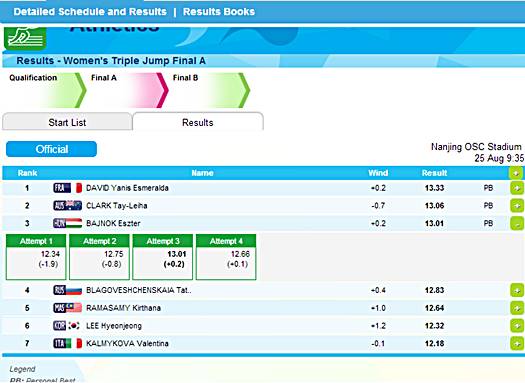Click result value 12.64
This screenshot has height=383, width=525.
pyautogui.click(x=434, y=308)
